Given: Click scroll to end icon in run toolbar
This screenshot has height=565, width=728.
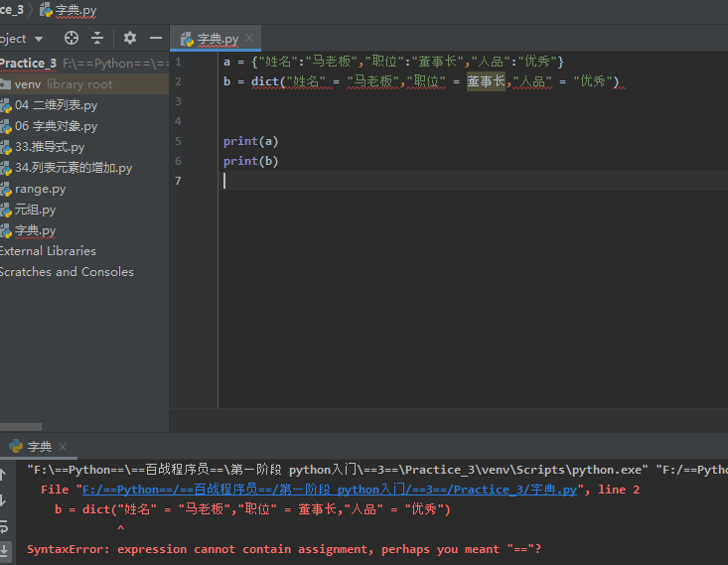Looking at the screenshot, I should (x=4, y=551).
